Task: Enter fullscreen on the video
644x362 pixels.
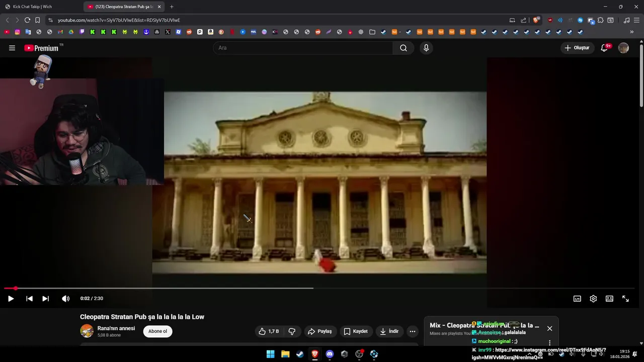Action: [625, 299]
